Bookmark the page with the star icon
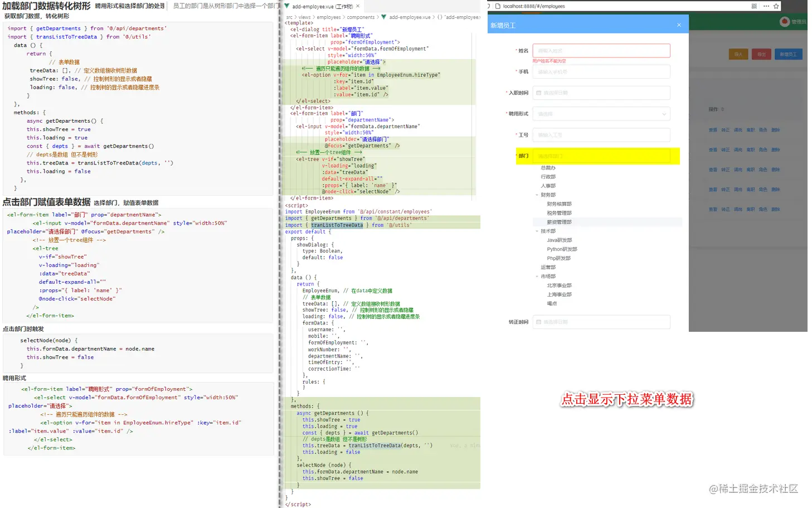The width and height of the screenshot is (812, 508). click(x=776, y=6)
